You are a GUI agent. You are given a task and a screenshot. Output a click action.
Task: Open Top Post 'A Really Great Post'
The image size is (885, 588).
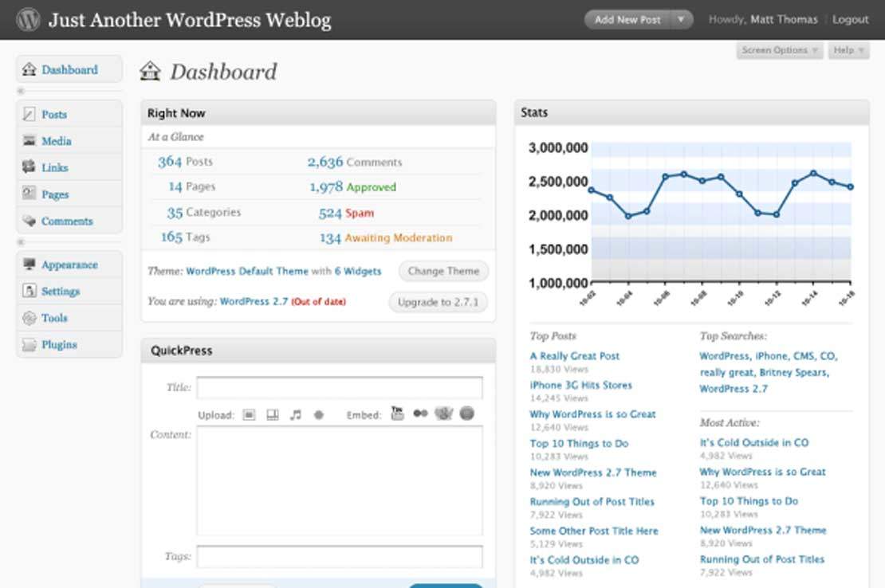(574, 356)
